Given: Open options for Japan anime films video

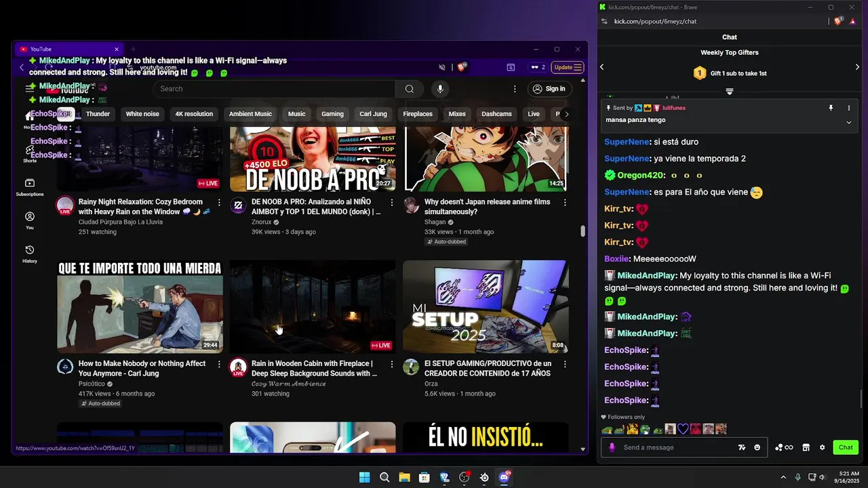Looking at the screenshot, I should 565,202.
